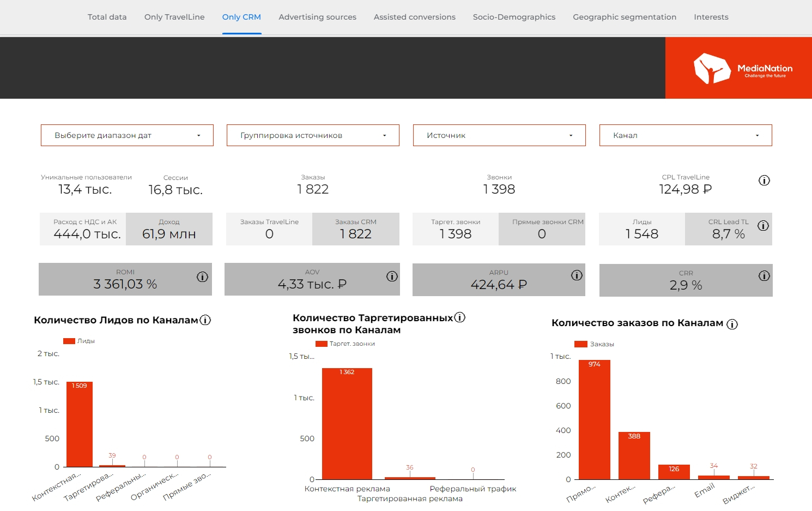Click info icon for Таргетированных звонков chart
812x511 pixels.
click(460, 317)
